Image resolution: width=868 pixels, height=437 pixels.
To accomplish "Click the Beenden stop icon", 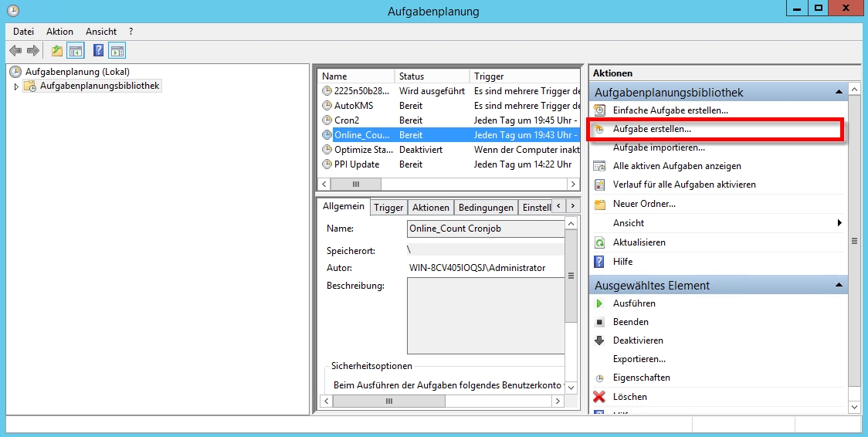I will [x=599, y=322].
